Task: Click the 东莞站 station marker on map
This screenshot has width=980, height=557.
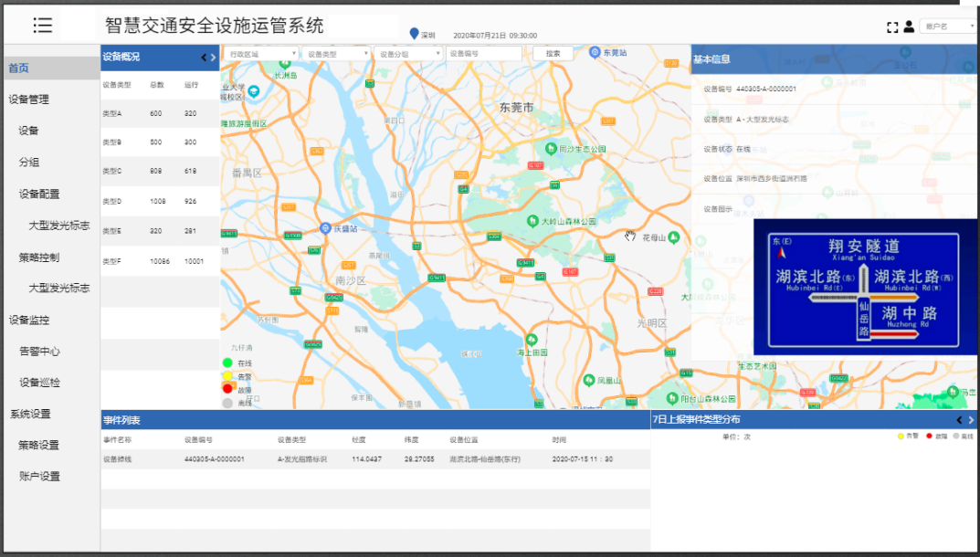Action: point(595,53)
